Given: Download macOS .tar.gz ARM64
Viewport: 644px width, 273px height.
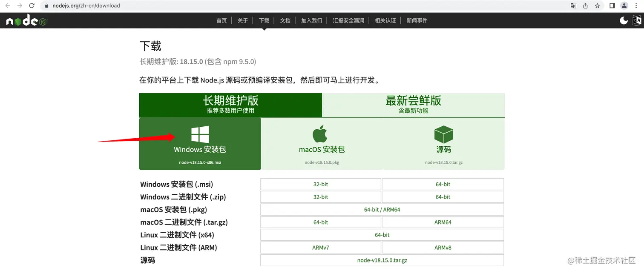Looking at the screenshot, I should (443, 222).
